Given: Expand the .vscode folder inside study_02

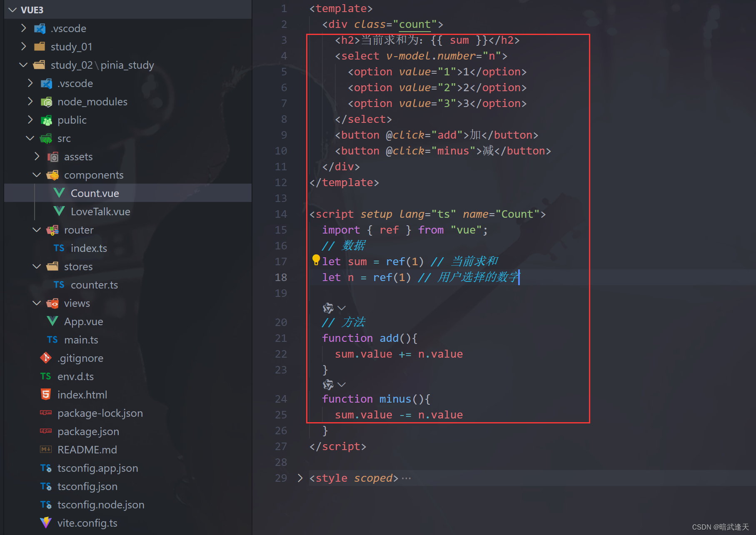Looking at the screenshot, I should 30,83.
